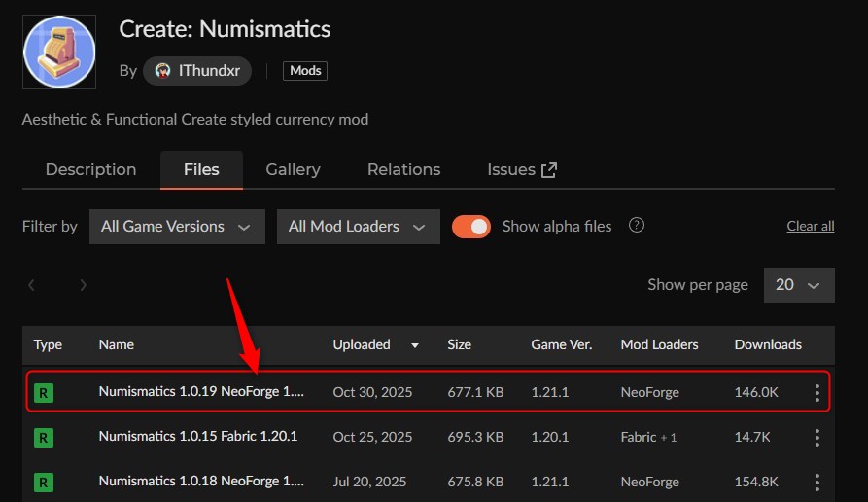Open Numismatics 1.0.18 NeoForge file
This screenshot has width=868, height=502.
pyautogui.click(x=201, y=481)
